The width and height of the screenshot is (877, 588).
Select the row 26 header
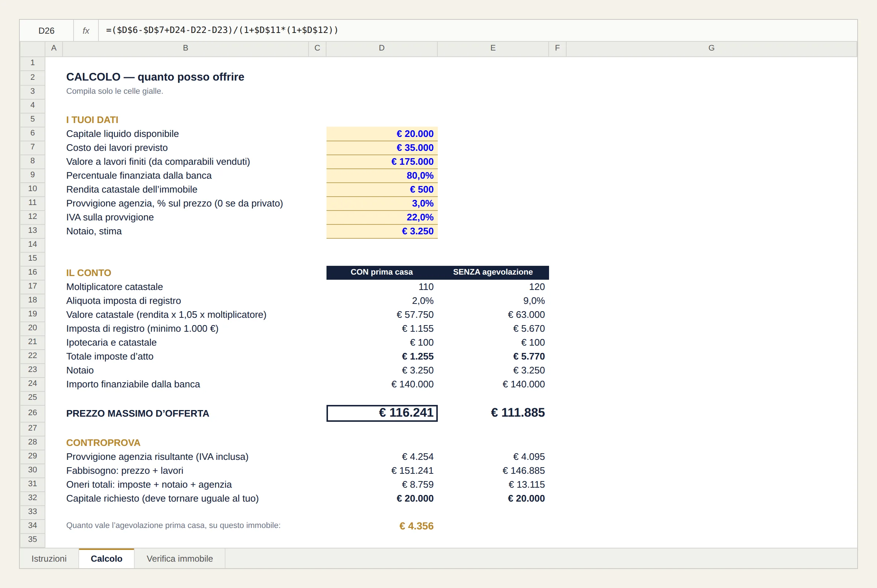point(33,413)
